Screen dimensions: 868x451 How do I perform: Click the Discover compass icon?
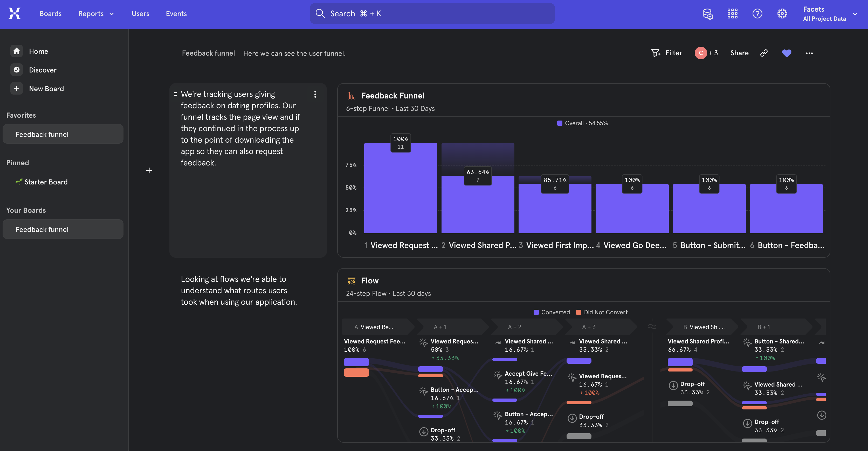(17, 70)
